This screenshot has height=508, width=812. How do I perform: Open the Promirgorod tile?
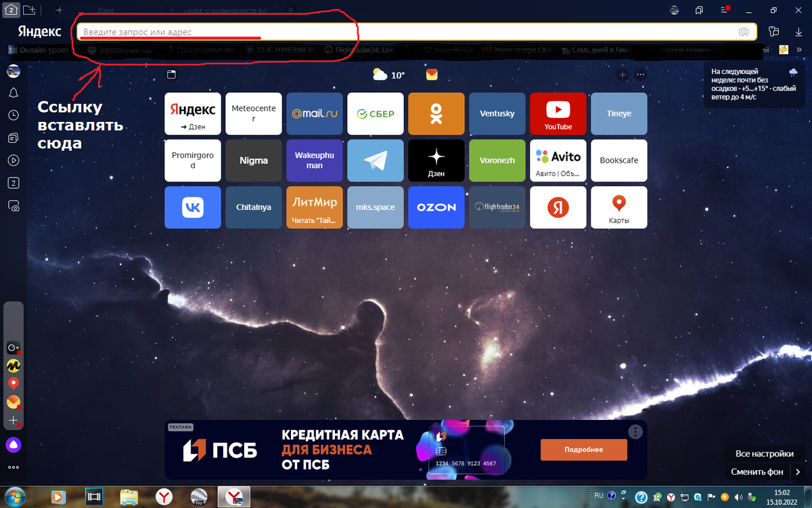point(193,161)
